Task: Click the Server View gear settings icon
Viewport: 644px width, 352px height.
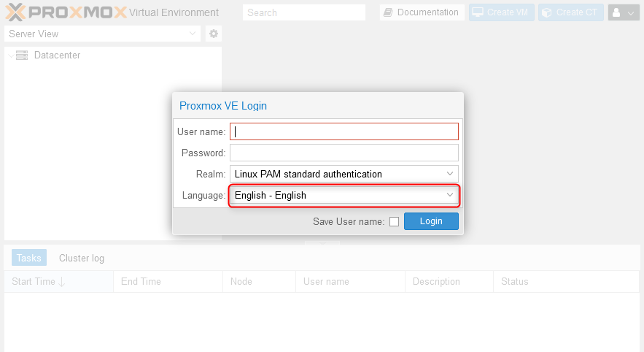Action: (214, 34)
